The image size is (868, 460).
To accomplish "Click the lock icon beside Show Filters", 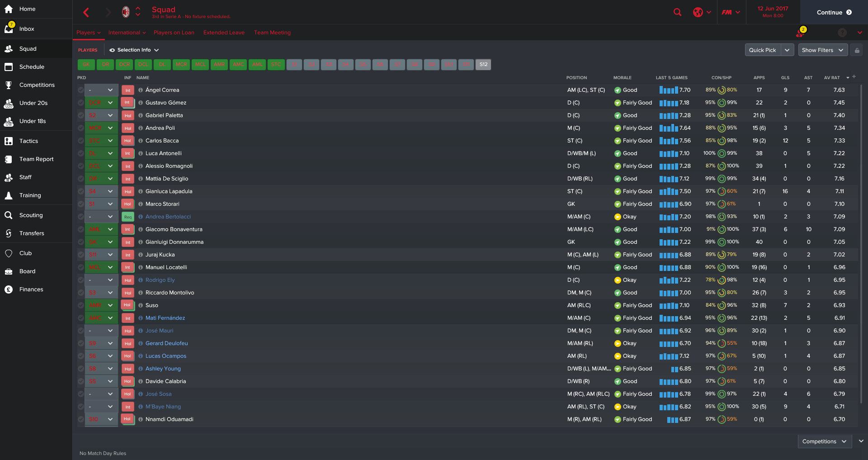I will pyautogui.click(x=857, y=50).
